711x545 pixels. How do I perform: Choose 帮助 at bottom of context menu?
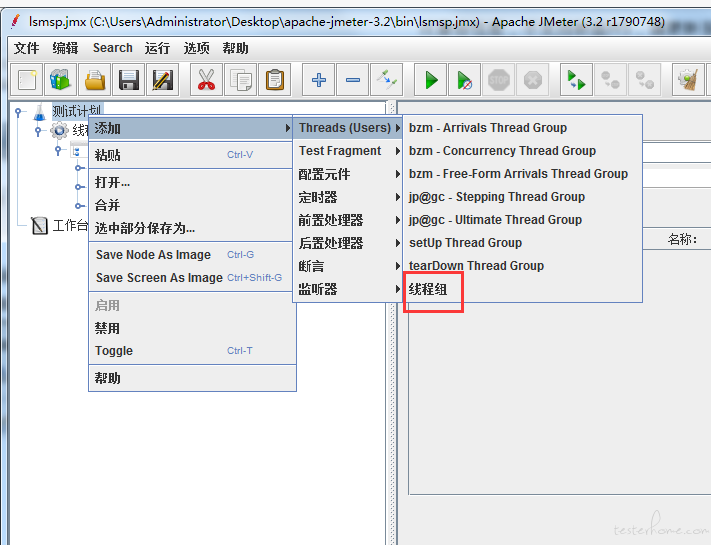click(x=191, y=378)
